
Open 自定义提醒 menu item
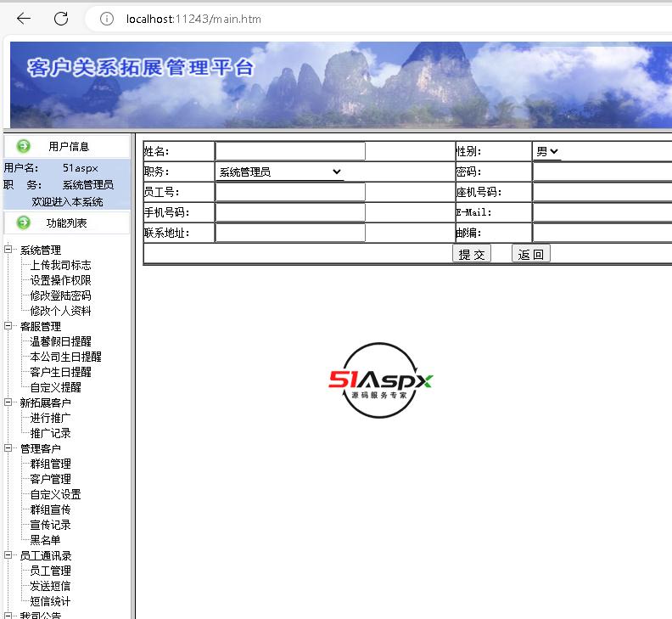[55, 387]
